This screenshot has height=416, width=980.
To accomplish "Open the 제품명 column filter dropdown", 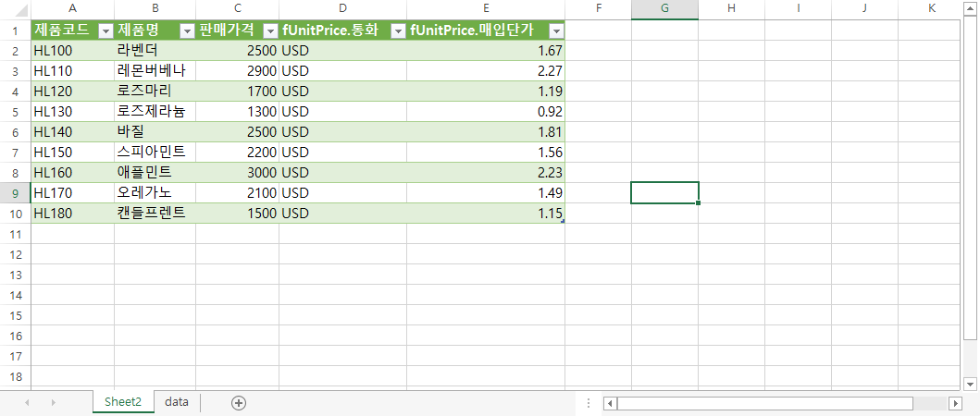I will (187, 31).
